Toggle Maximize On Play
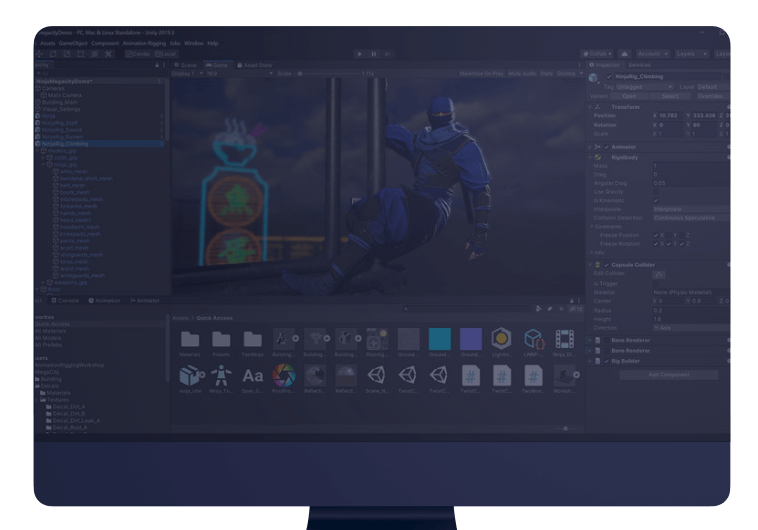The image size is (758, 530). [x=481, y=74]
